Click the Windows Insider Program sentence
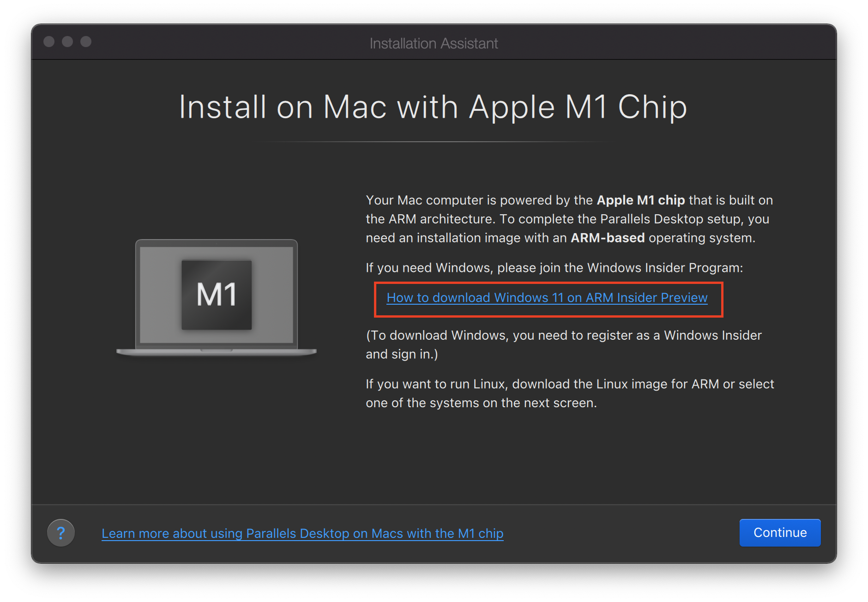 click(555, 268)
